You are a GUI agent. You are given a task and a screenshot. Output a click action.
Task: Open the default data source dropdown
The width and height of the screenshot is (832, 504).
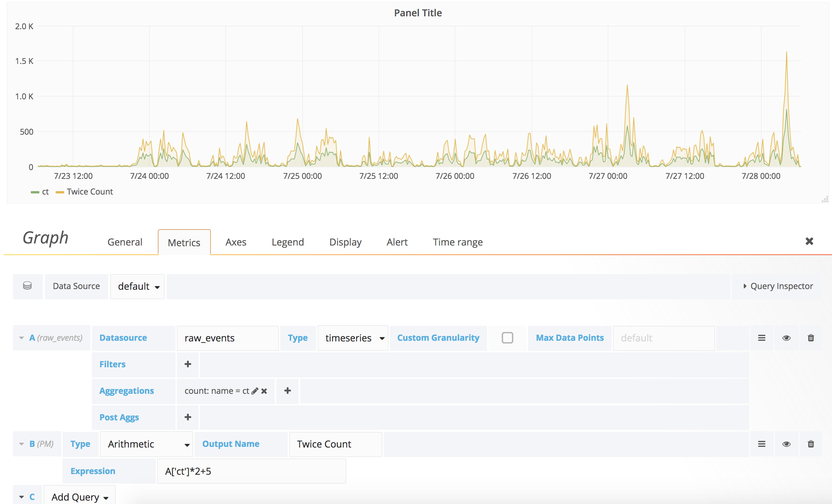[x=138, y=286]
